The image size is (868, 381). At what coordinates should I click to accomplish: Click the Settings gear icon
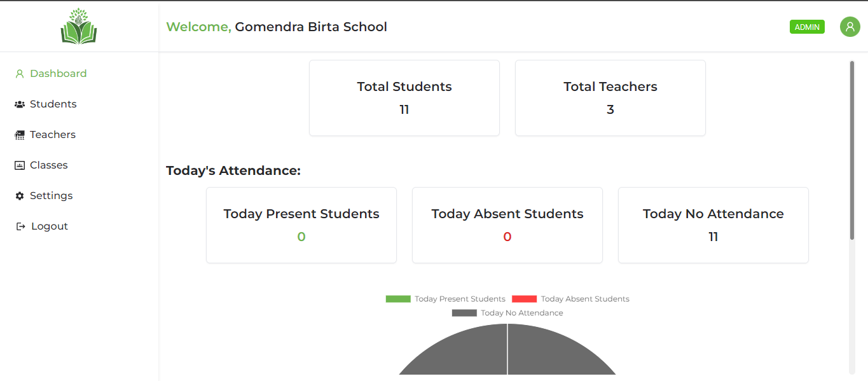click(20, 196)
